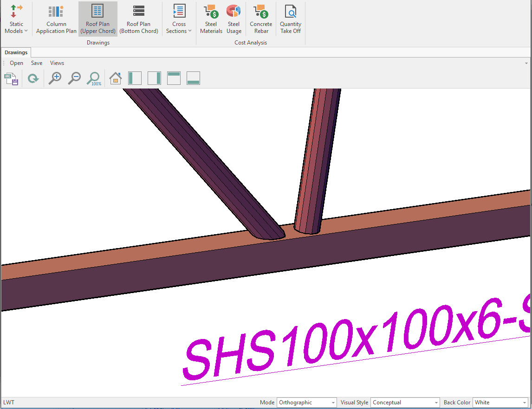Select the top view icon
The image size is (532, 409).
click(174, 78)
